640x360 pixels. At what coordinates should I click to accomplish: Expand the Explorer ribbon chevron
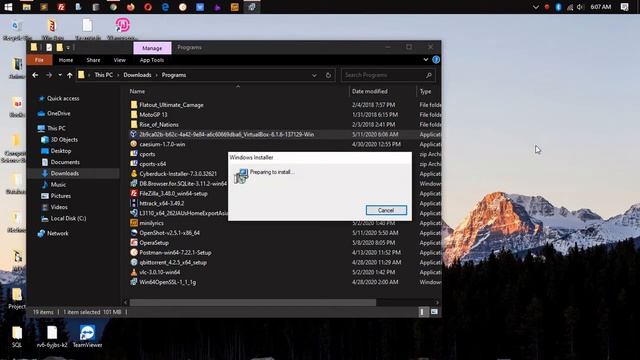[426, 60]
